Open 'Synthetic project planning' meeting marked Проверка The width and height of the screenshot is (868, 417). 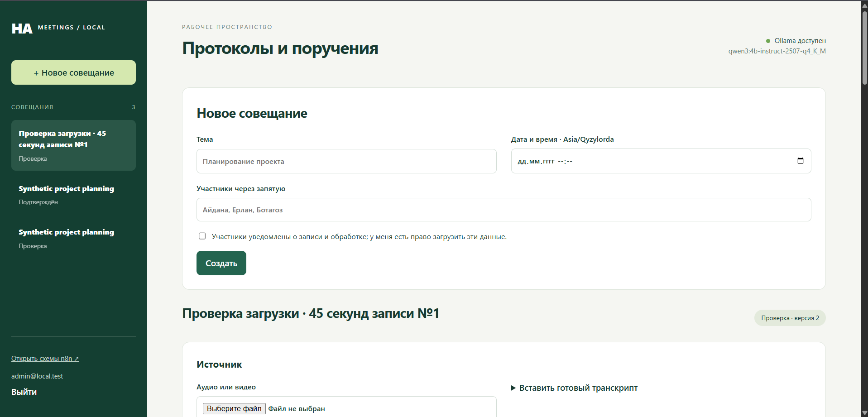click(73, 239)
